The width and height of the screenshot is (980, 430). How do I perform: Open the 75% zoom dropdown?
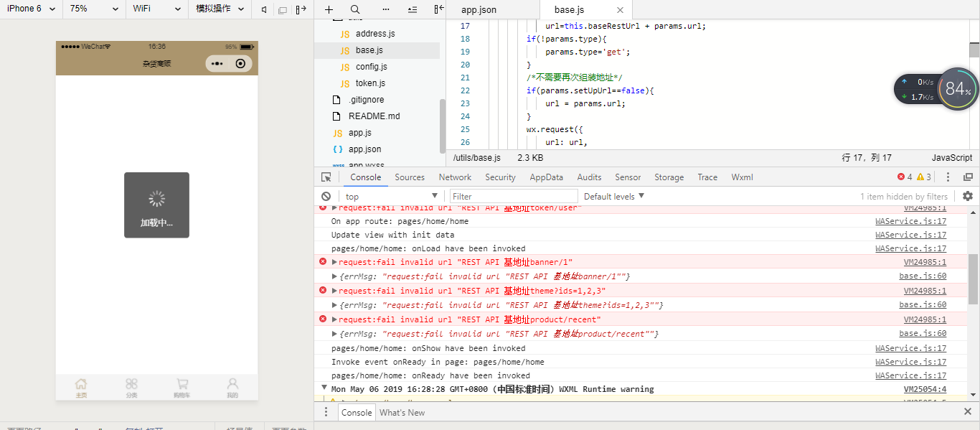coord(94,9)
